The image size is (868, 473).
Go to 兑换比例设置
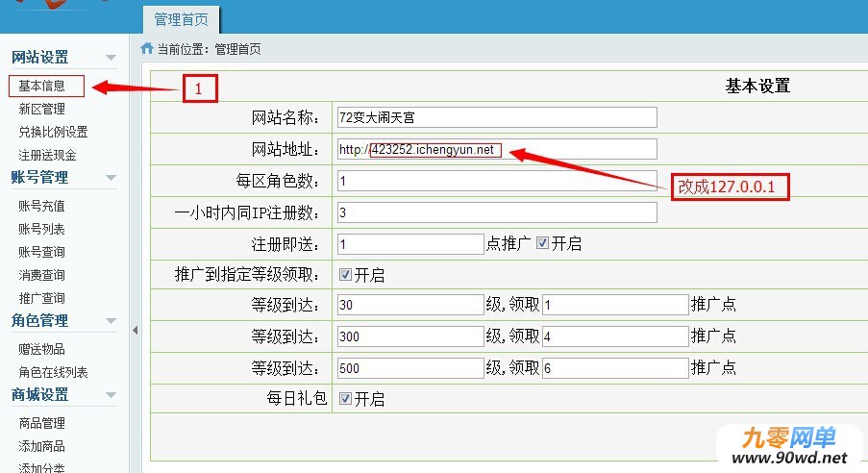click(x=53, y=132)
